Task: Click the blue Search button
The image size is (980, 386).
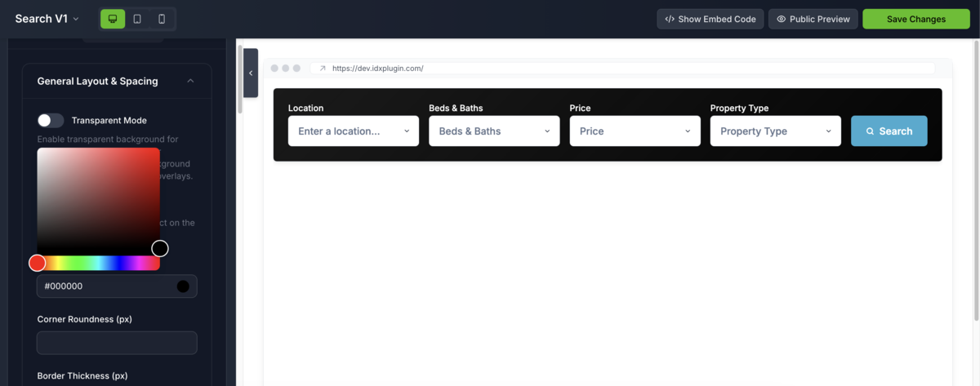Action: coord(889,131)
